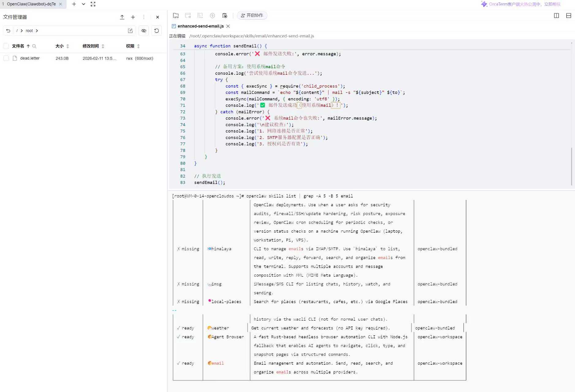Edit the current path in the address bar

[130, 31]
